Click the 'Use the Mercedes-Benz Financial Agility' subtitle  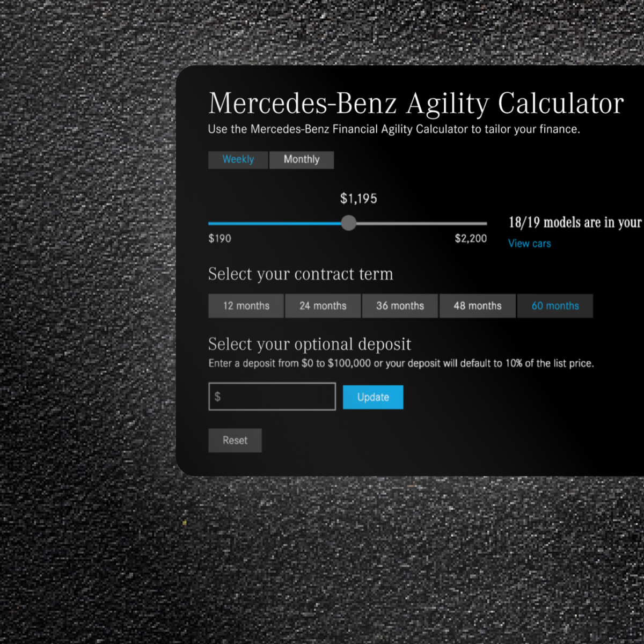394,129
